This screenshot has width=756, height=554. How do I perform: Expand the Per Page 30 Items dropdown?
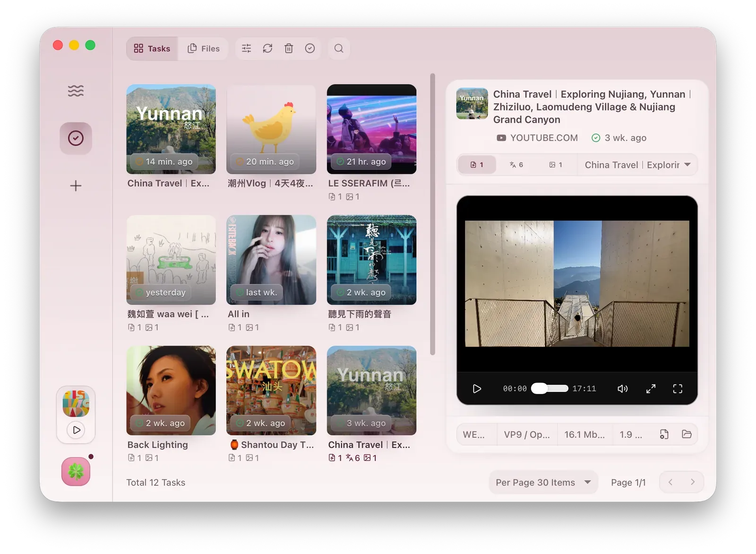coord(543,482)
